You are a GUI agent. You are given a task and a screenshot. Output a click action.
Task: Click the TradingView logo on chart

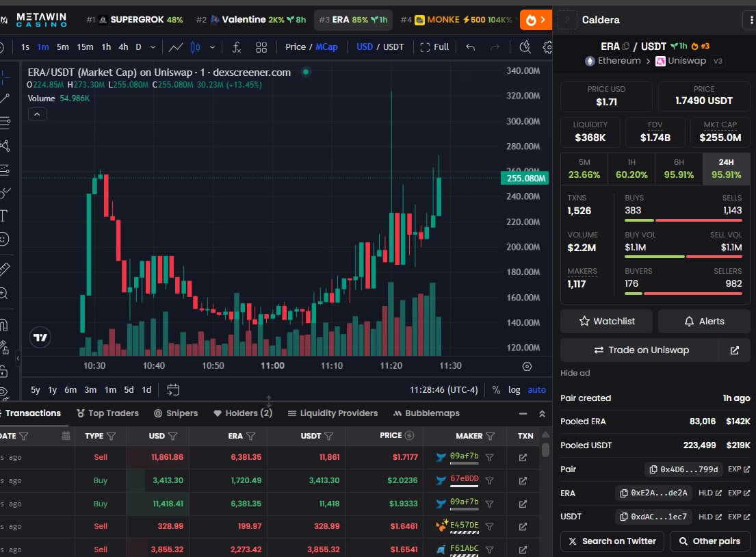point(40,337)
